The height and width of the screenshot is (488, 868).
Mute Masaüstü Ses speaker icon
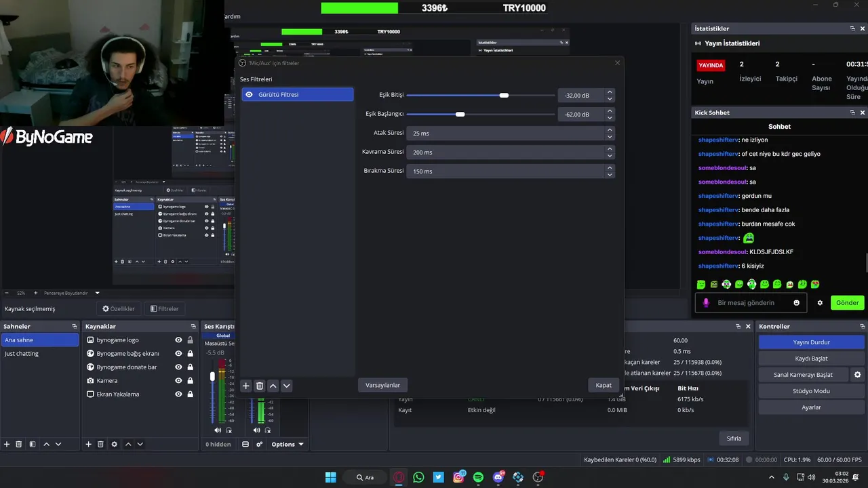click(218, 430)
